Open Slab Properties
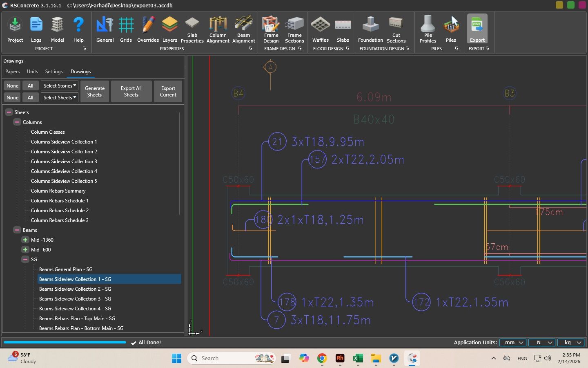The image size is (588, 368). [192, 29]
